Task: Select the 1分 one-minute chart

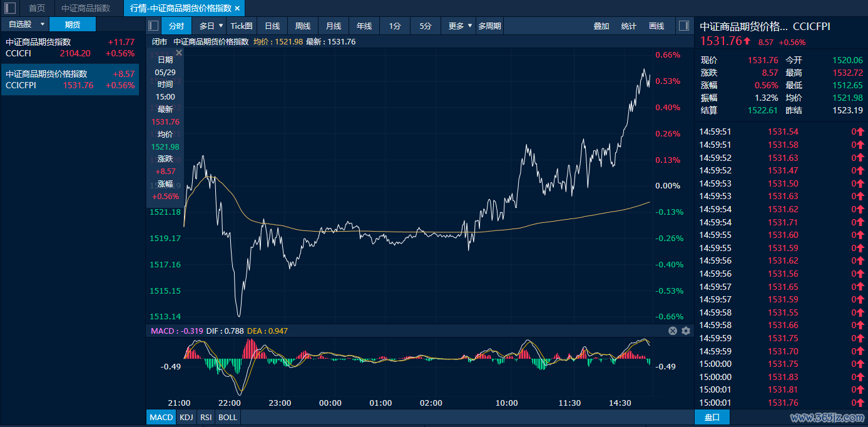Action: click(395, 26)
